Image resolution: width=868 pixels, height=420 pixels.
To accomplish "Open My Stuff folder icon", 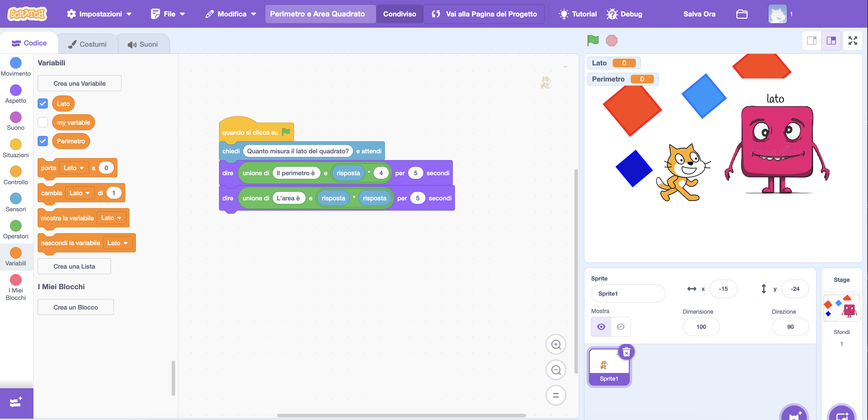I will 742,14.
